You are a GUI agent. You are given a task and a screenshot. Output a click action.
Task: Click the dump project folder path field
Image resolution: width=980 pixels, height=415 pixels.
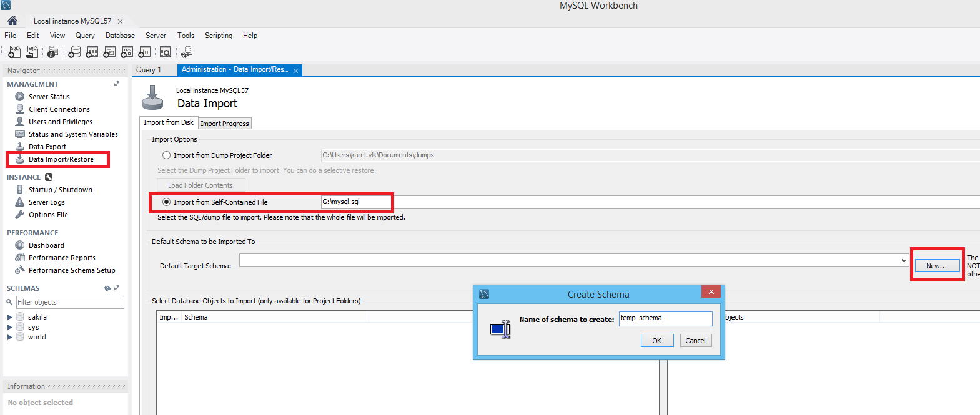point(650,155)
